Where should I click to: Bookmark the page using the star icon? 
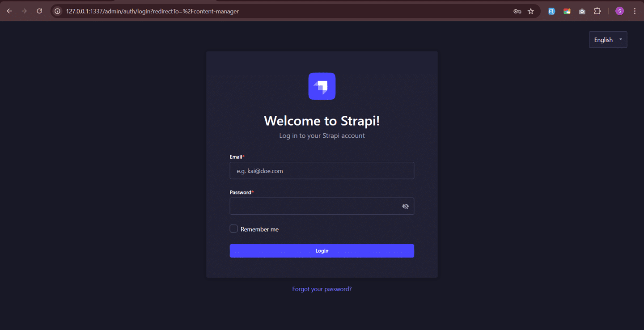531,11
